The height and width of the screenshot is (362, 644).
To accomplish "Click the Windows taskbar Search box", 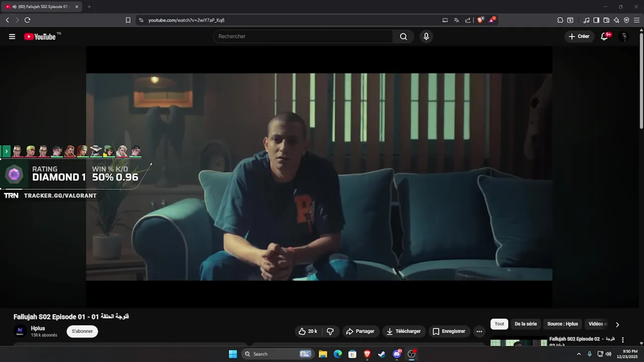I will pyautogui.click(x=278, y=354).
